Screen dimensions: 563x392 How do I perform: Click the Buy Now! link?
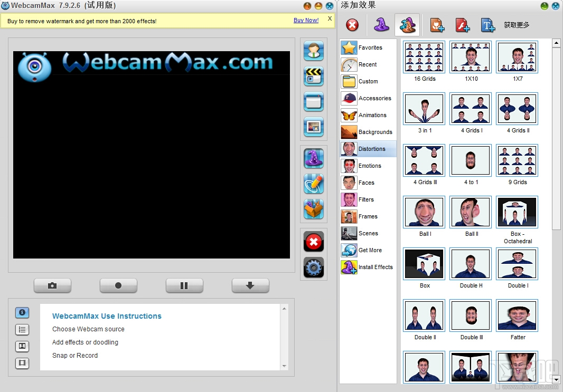click(306, 20)
